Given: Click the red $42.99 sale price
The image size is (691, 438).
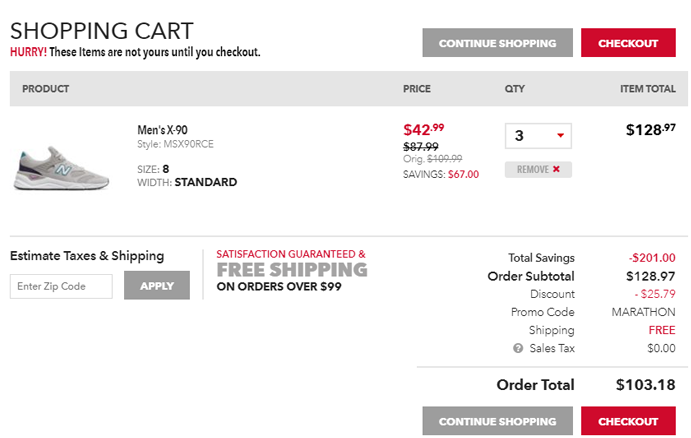Looking at the screenshot, I should coord(423,128).
